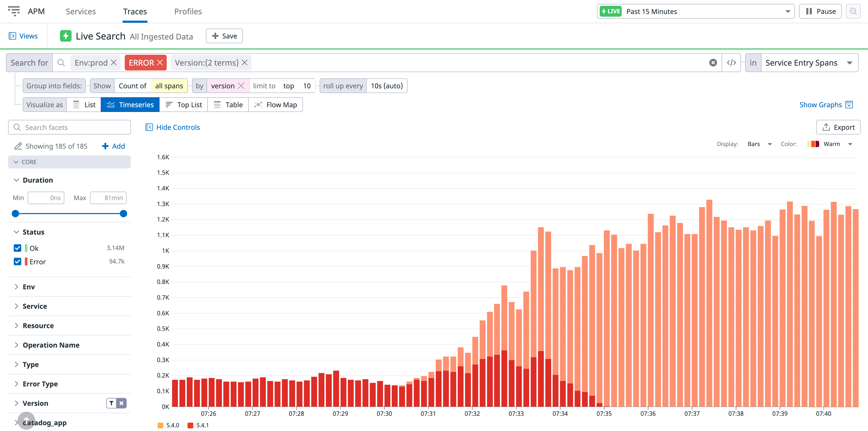
Task: Click the code editor </> icon in search bar
Action: [731, 62]
